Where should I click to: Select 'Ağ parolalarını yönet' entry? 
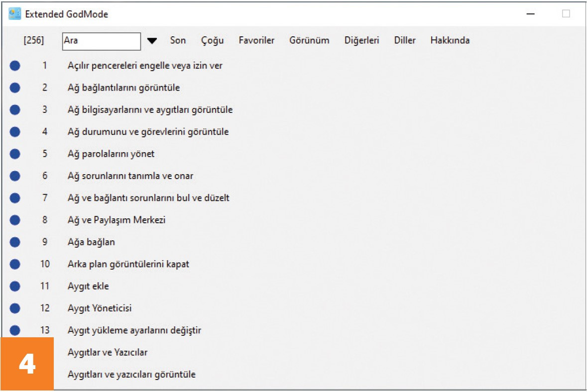click(x=111, y=154)
